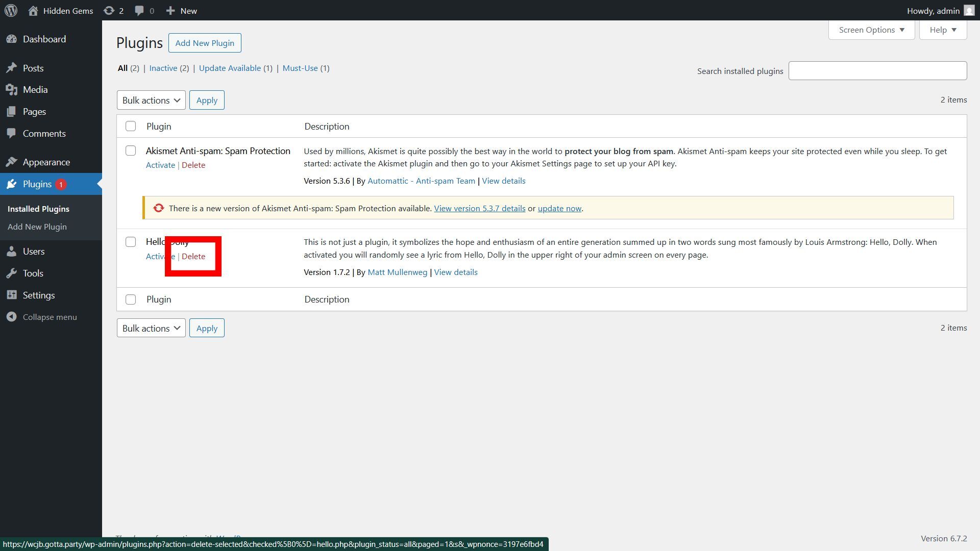Sort by Plugin column header at top
This screenshot has width=980, height=551.
(x=159, y=126)
